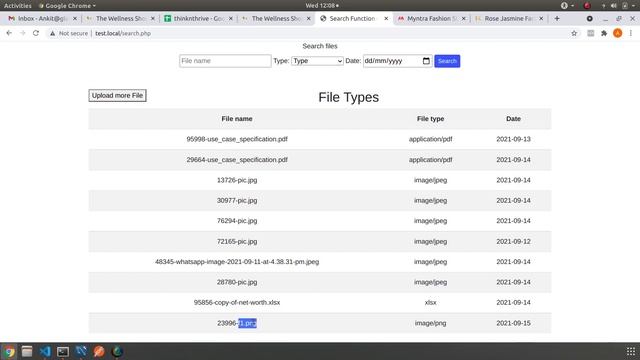The width and height of the screenshot is (640, 360).
Task: Go back with browser back arrow
Action: coord(9,33)
